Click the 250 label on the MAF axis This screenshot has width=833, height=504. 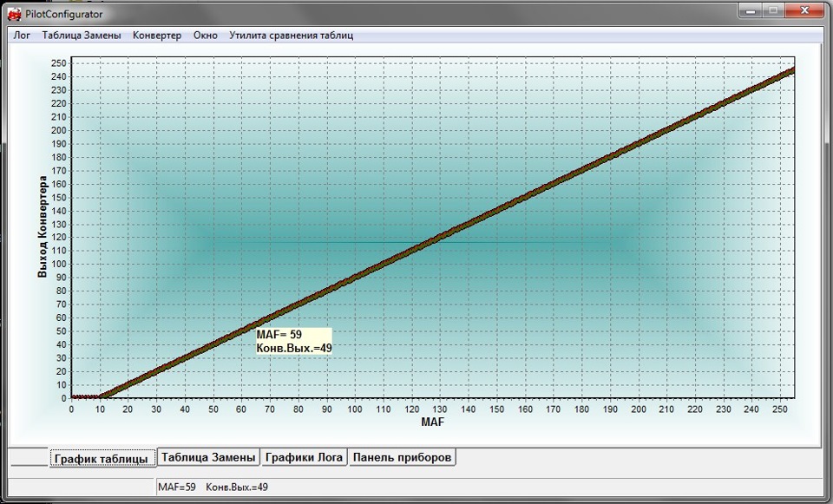pos(780,409)
